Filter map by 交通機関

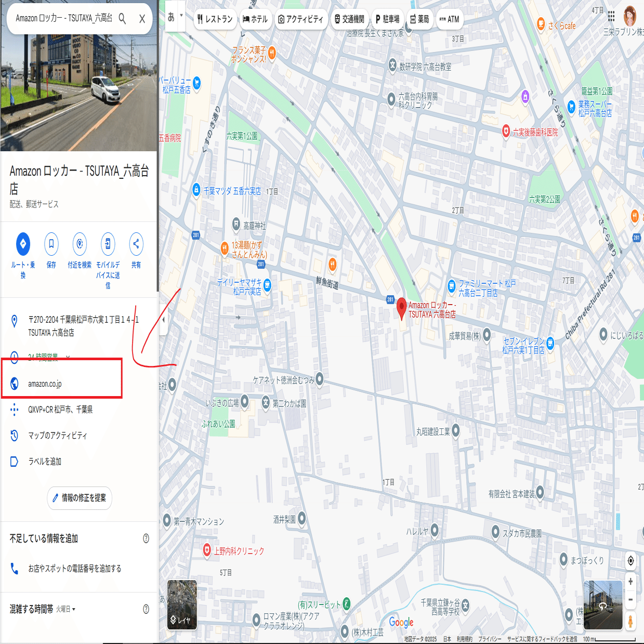[349, 19]
